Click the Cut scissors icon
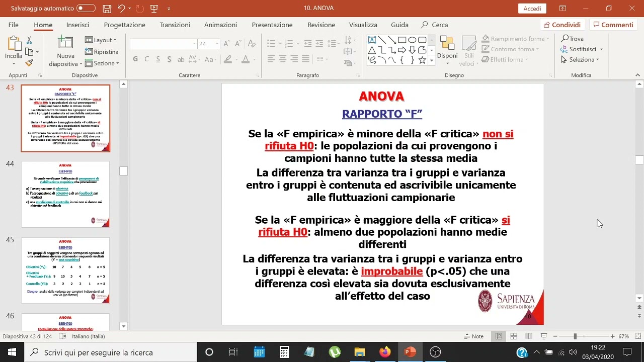The height and width of the screenshot is (362, 644). coord(29,40)
